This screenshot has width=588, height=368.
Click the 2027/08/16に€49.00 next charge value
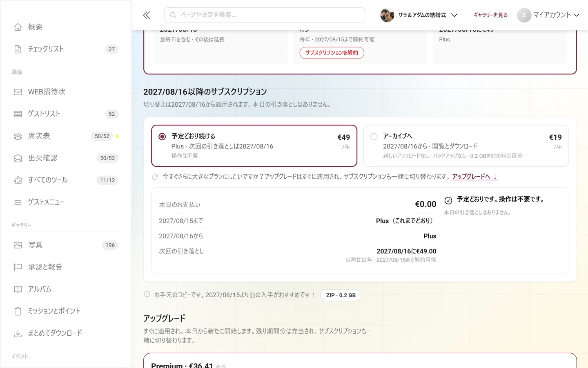pyautogui.click(x=406, y=251)
